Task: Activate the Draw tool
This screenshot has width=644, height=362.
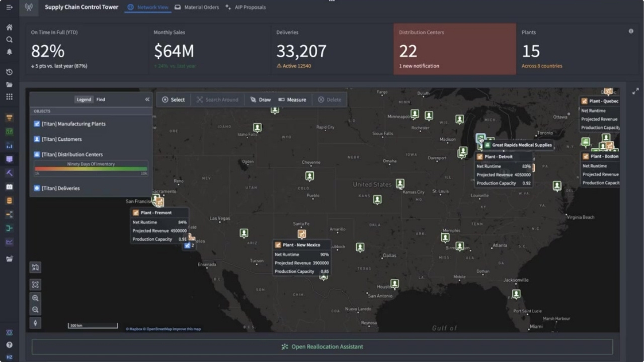Action: (x=261, y=100)
